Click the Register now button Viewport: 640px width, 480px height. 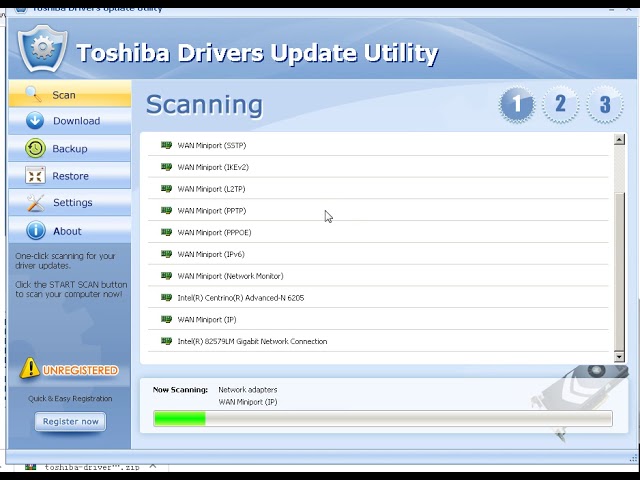[70, 421]
